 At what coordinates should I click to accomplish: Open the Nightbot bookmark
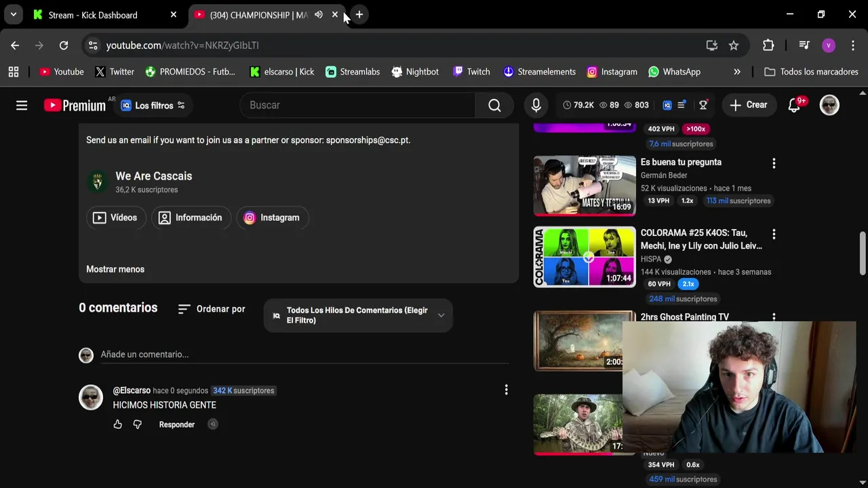click(414, 71)
